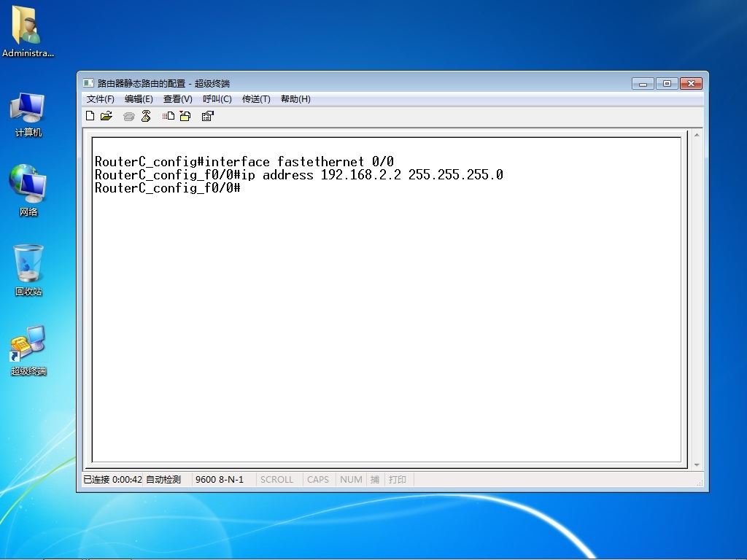This screenshot has width=747, height=560.
Task: Click the 'interface fastethernet 0/0' command line
Action: click(x=244, y=161)
